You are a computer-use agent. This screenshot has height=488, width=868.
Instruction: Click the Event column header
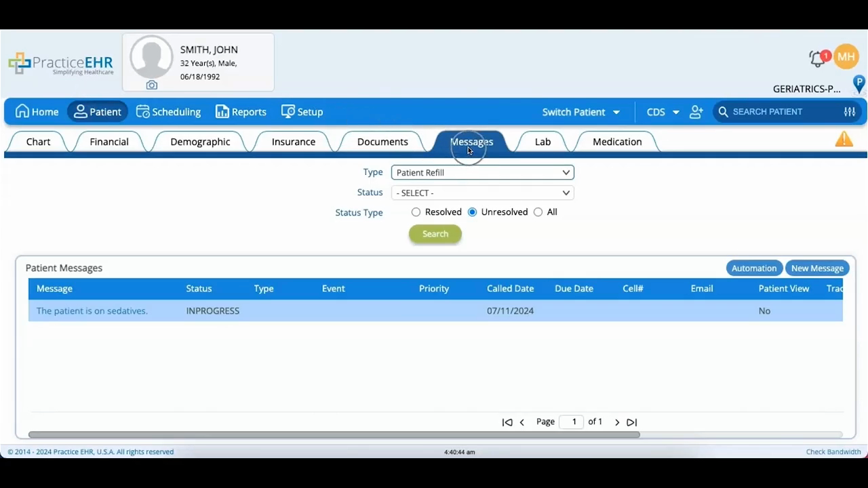(334, 289)
